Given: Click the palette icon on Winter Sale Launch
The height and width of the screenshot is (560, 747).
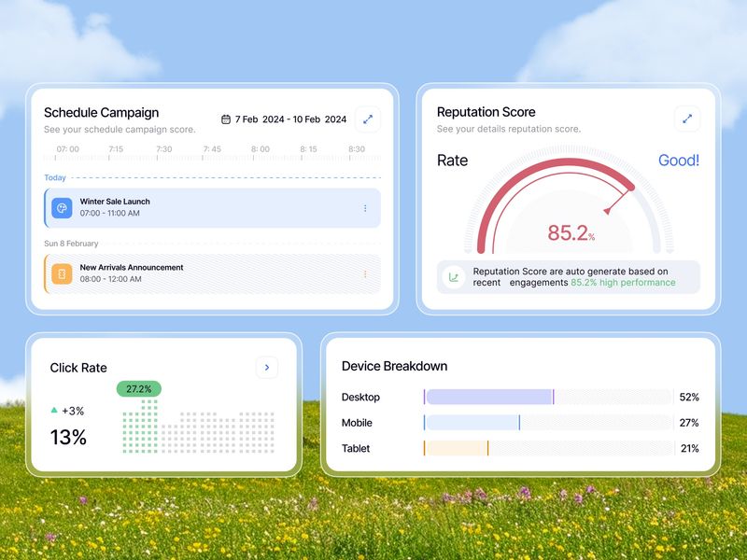Looking at the screenshot, I should [x=62, y=207].
